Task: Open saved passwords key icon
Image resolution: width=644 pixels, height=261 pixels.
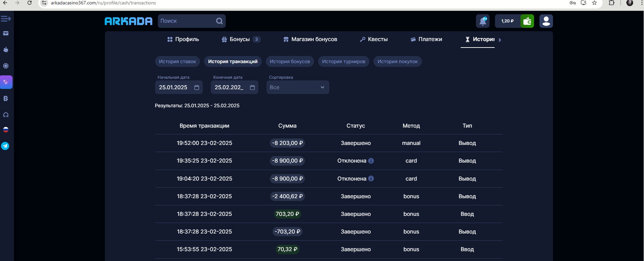Action: click(573, 3)
